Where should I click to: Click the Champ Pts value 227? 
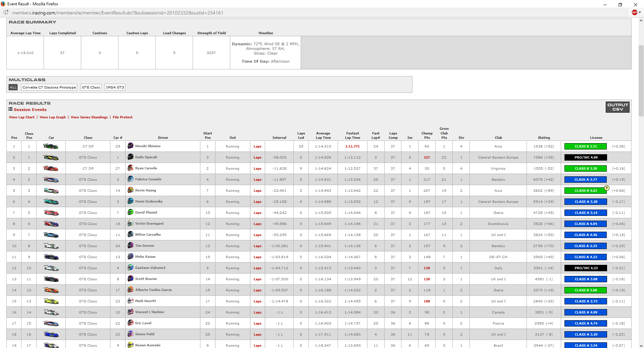coord(427,158)
